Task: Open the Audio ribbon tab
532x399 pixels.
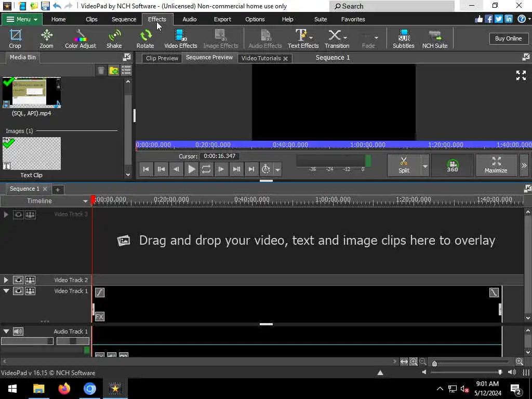Action: pos(189,19)
